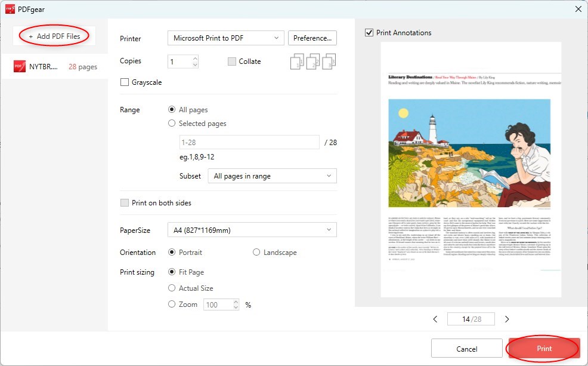Select Actual Size print sizing

(x=172, y=288)
